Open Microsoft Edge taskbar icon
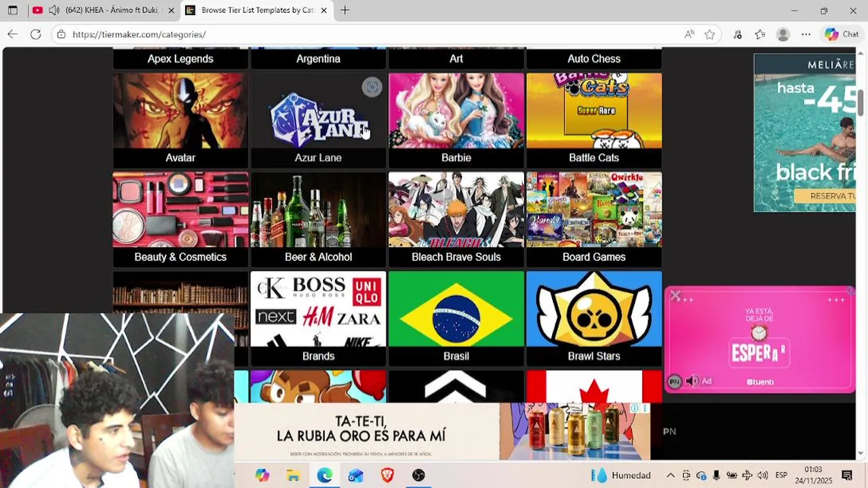This screenshot has width=868, height=488. (x=324, y=475)
